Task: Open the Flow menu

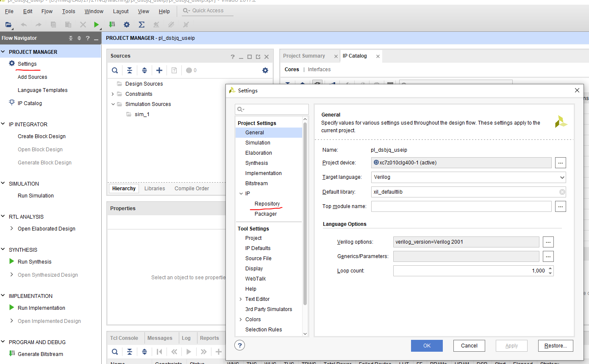Action: (x=47, y=11)
